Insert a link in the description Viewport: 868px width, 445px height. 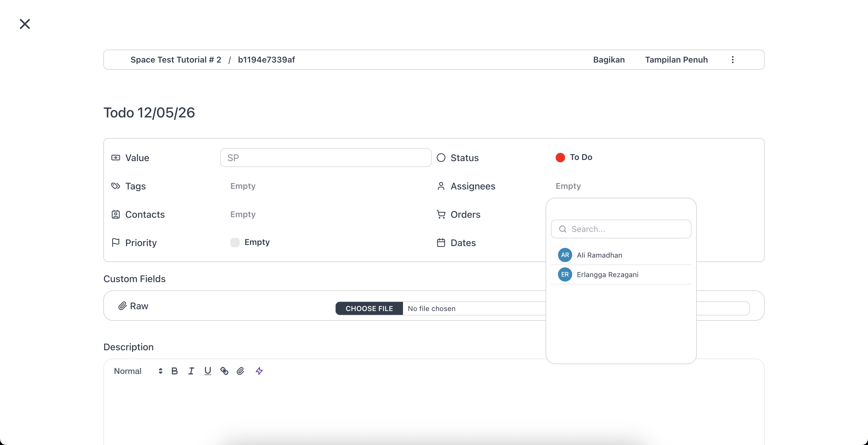point(224,371)
